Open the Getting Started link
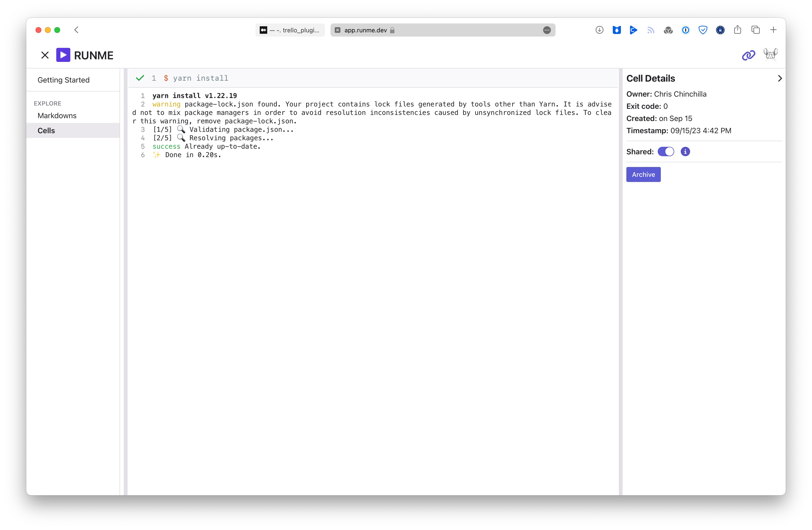 tap(64, 80)
